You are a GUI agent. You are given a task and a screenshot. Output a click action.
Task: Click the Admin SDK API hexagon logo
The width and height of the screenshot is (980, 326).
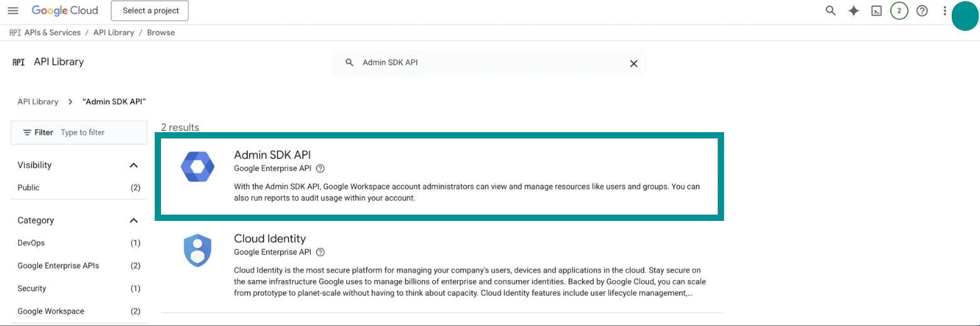click(x=198, y=166)
